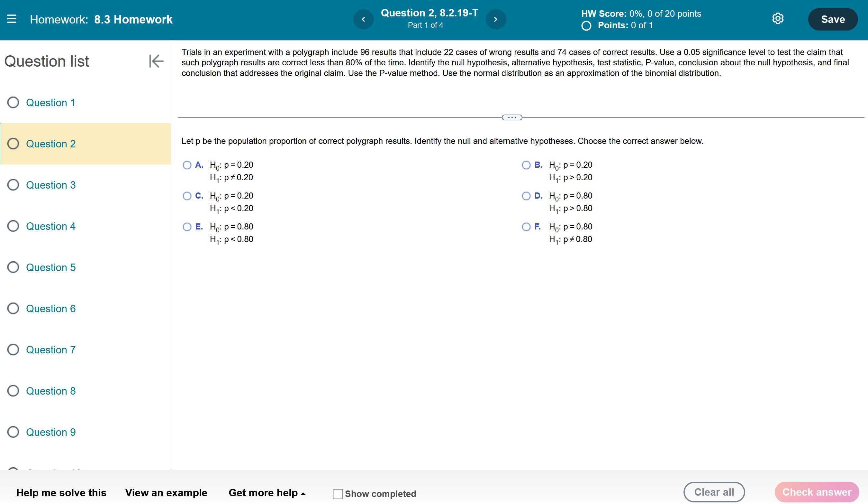Collapse the question list panel
868x504 pixels.
[156, 61]
